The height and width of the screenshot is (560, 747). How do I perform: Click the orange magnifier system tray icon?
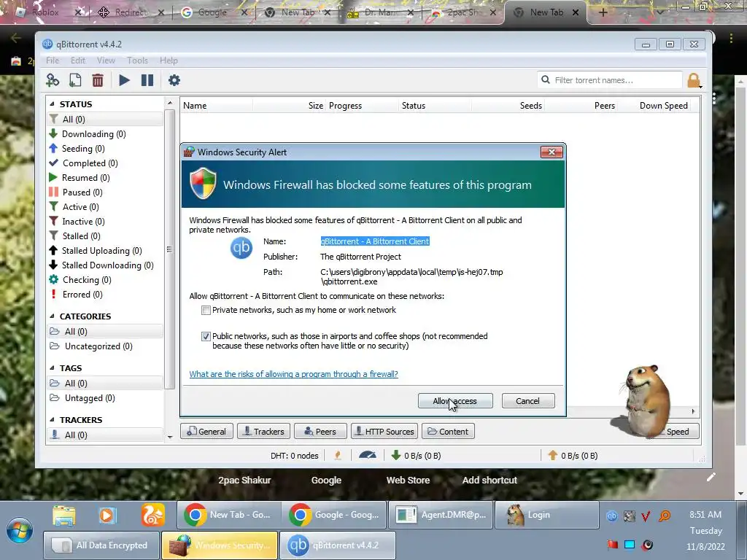(x=664, y=516)
